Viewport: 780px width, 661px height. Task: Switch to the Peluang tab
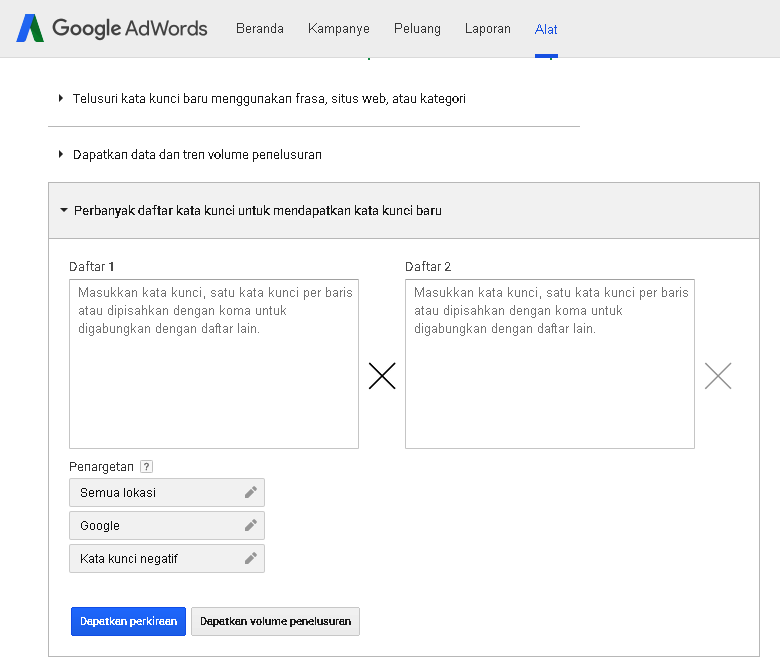pyautogui.click(x=417, y=29)
